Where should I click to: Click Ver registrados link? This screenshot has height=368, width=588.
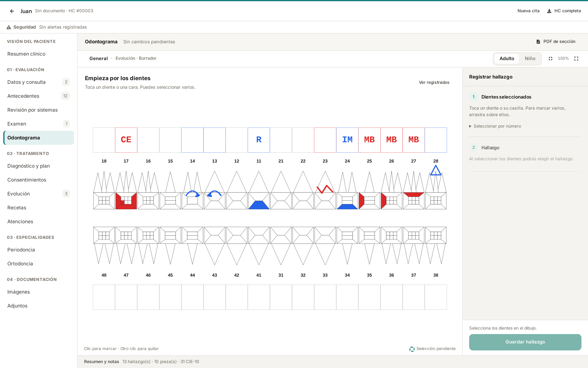pos(434,83)
